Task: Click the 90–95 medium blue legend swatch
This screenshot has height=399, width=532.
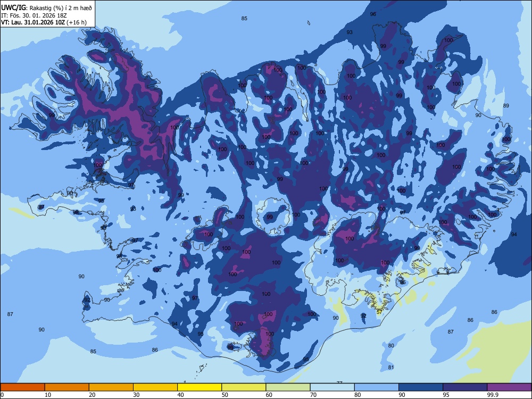Action: [x=421, y=387]
